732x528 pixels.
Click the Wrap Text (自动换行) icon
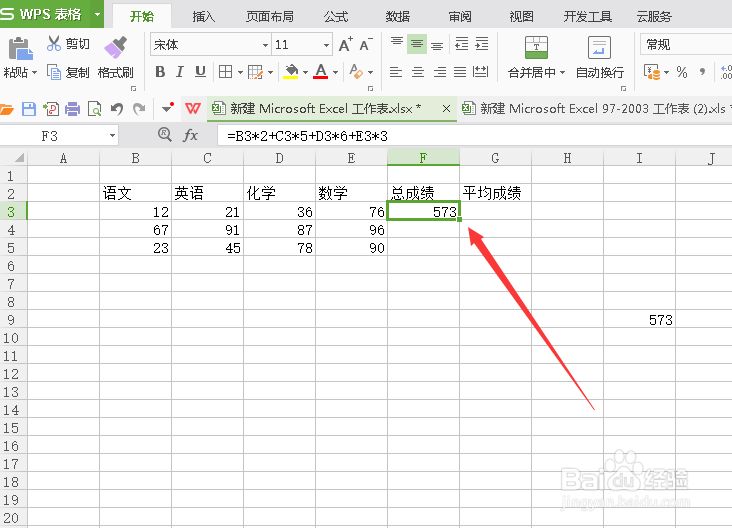point(599,47)
